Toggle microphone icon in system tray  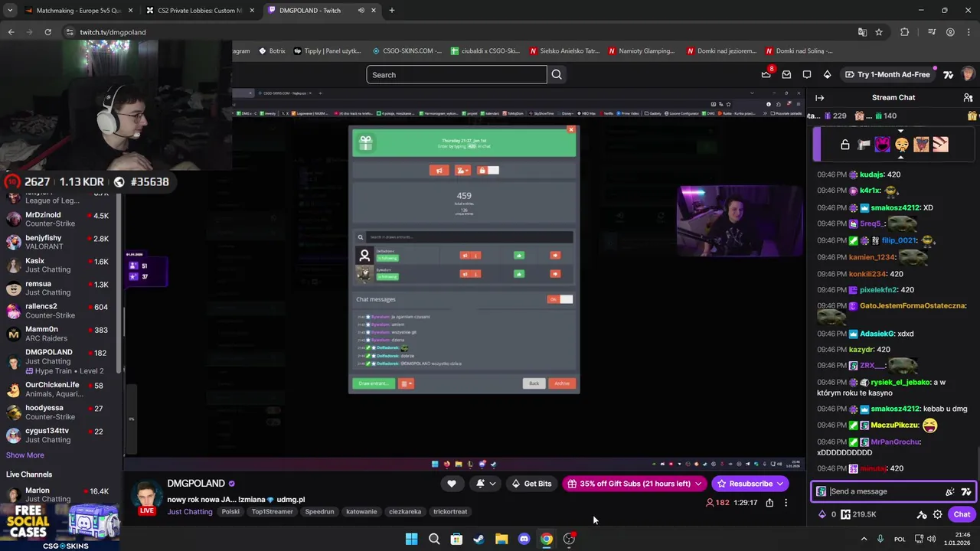tap(880, 539)
